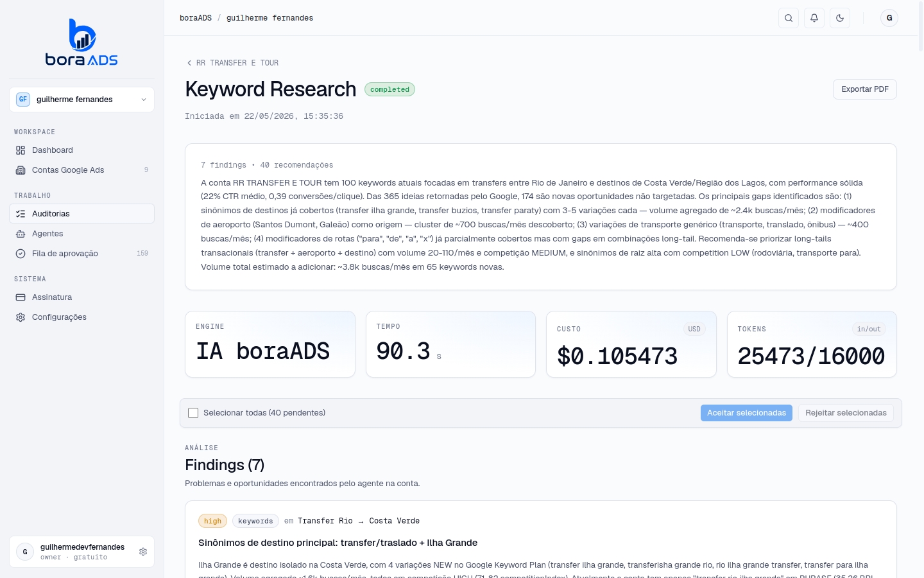Click the keywords tag
924x578 pixels.
[255, 521]
